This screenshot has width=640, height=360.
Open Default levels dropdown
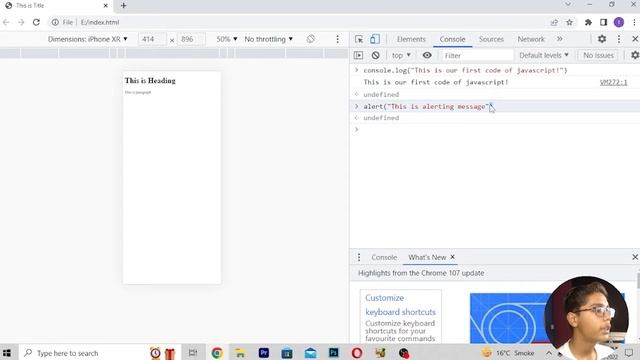click(544, 55)
